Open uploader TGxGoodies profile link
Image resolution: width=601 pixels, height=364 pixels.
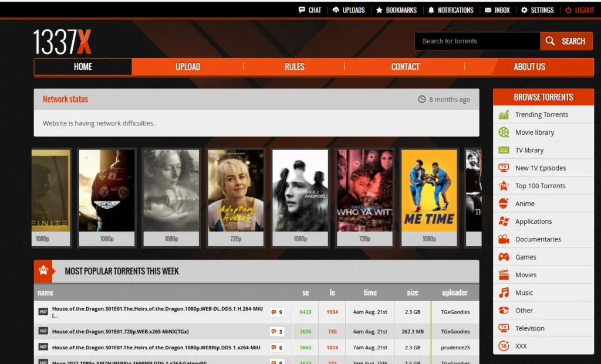pos(455,312)
